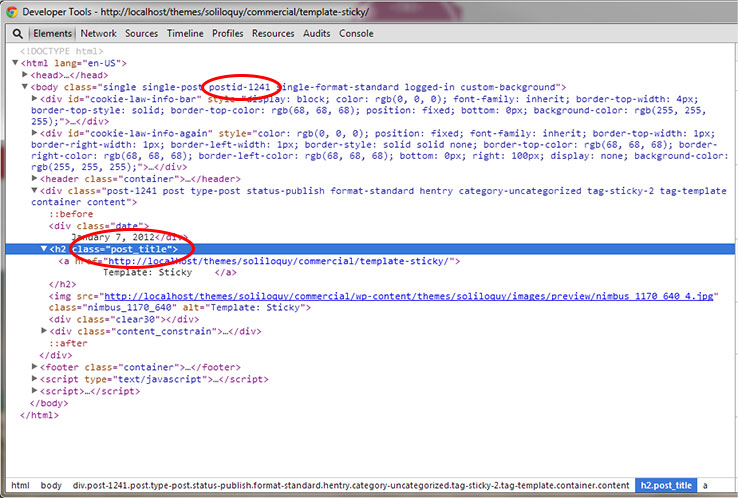This screenshot has width=738, height=498.
Task: Click the postid-1241 class value
Action: coord(240,87)
